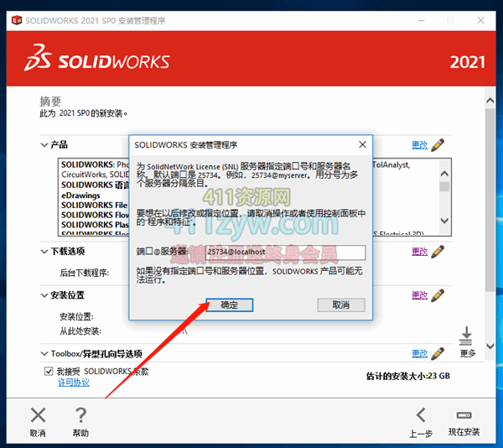Click the bottom-left 取消 X icon

point(38,414)
